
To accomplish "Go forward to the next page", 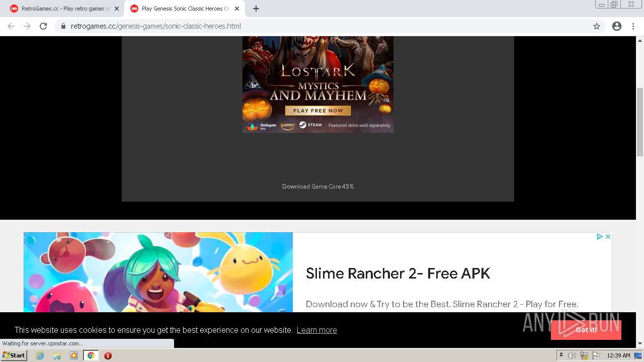I will point(27,26).
